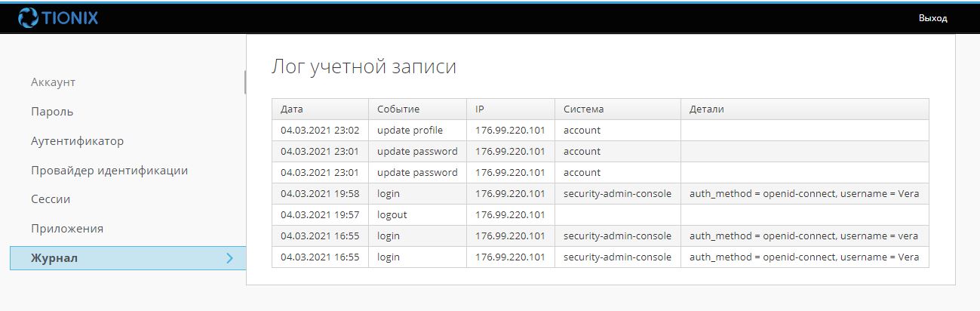
Task: Click the Лог учетной записи heading
Action: (x=364, y=66)
